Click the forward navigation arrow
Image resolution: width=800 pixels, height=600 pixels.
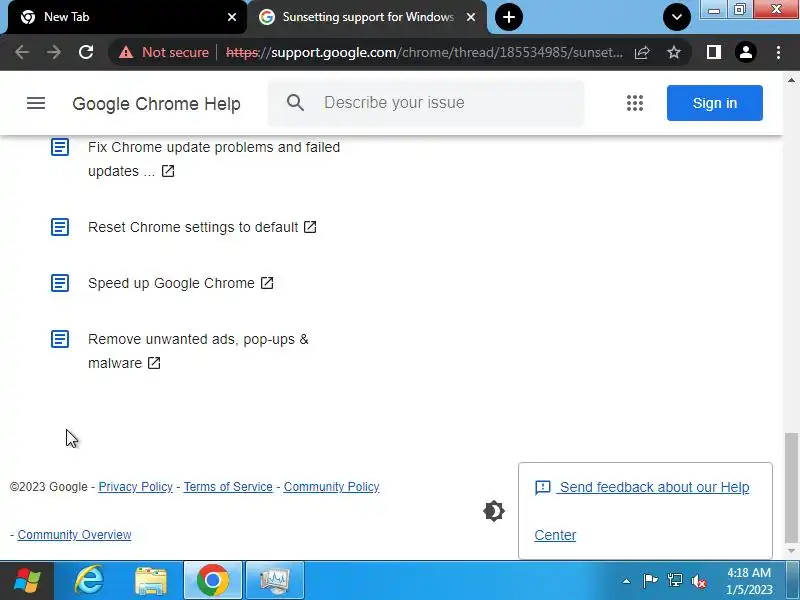coord(54,52)
